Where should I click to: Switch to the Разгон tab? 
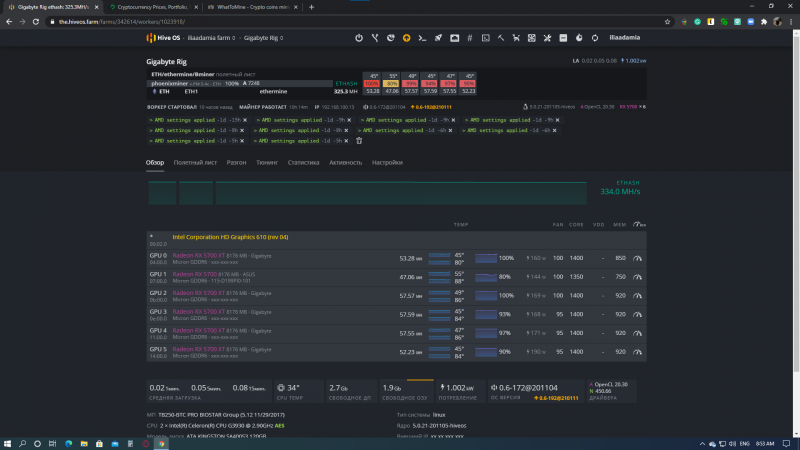pyautogui.click(x=236, y=162)
